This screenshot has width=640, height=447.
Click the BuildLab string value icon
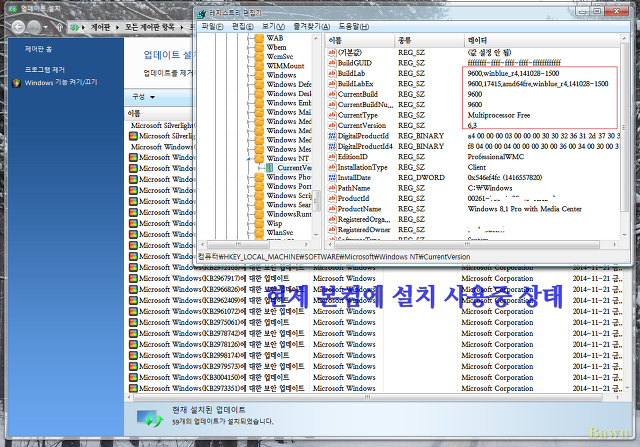[332, 73]
